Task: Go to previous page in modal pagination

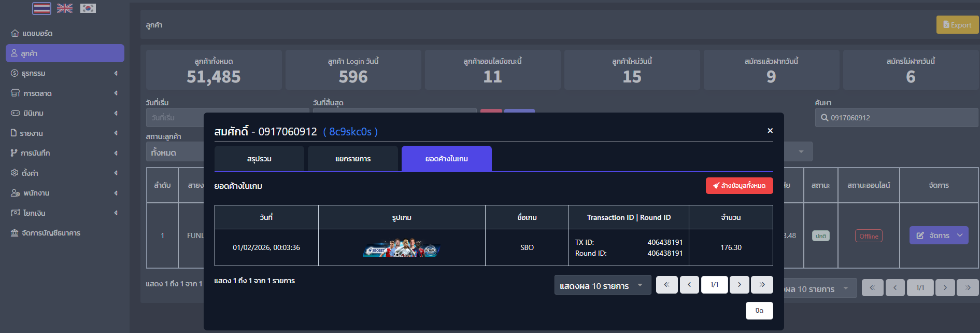Action: tap(689, 285)
